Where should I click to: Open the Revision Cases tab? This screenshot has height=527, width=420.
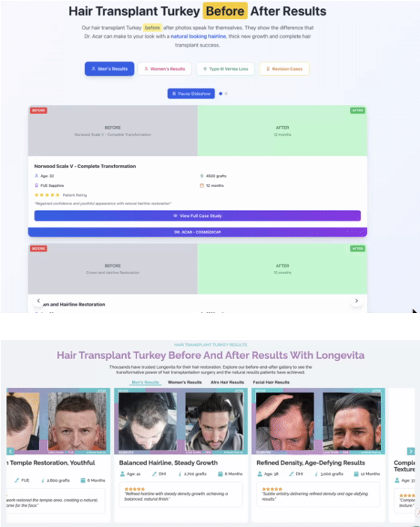[x=284, y=68]
